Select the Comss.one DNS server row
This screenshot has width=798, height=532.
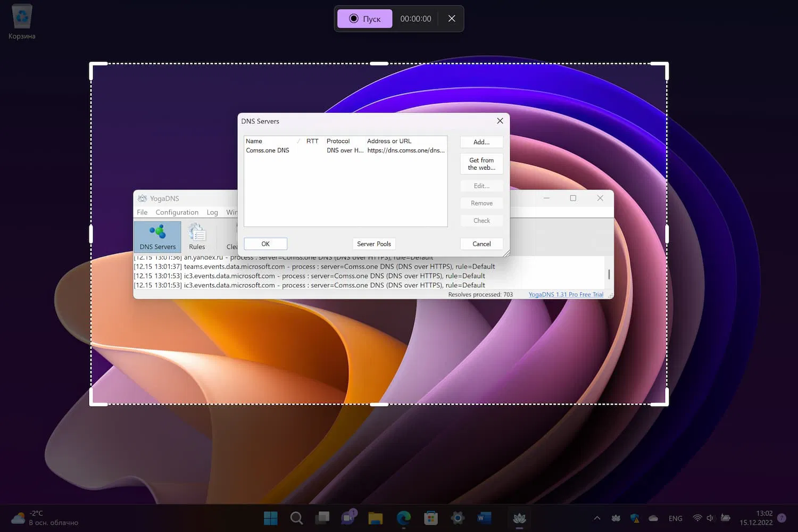click(268, 151)
